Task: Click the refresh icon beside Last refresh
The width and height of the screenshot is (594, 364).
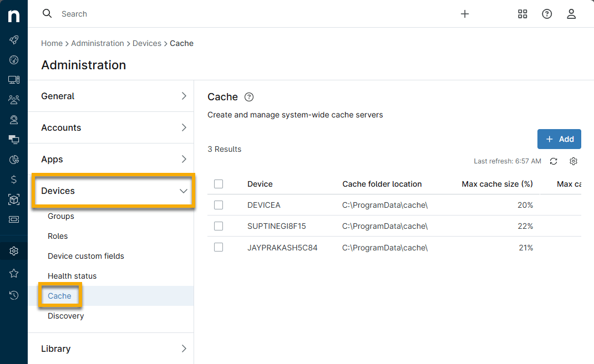Action: (554, 161)
